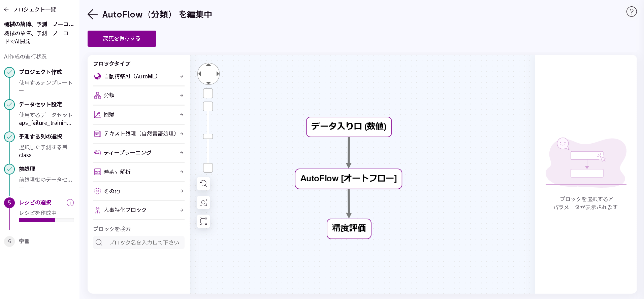
Task: Pan canvas down with the bottom arrow
Action: pos(208,83)
